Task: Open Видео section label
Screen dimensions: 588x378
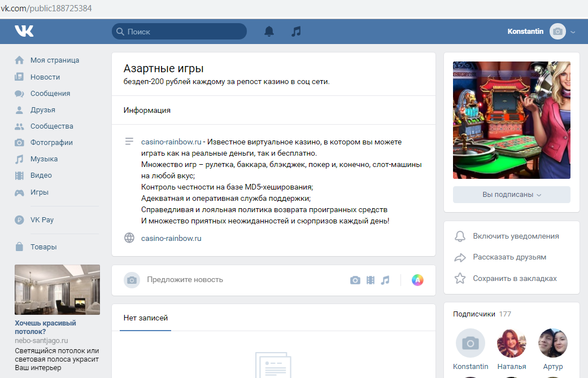Action: pos(41,175)
